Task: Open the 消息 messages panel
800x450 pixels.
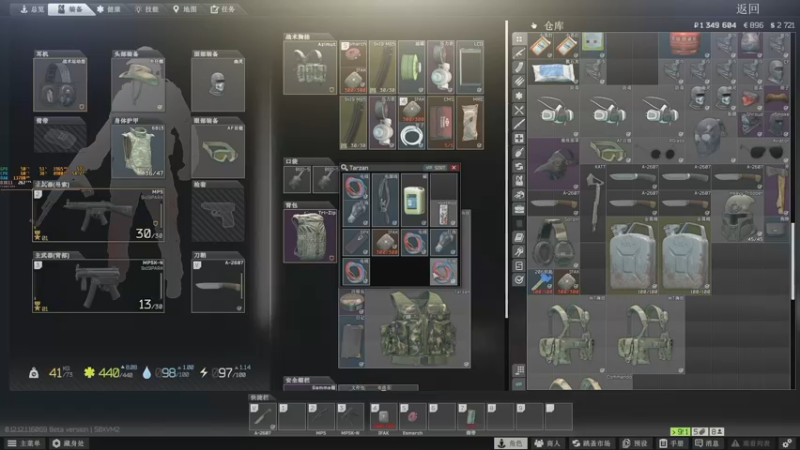Action: [708, 443]
